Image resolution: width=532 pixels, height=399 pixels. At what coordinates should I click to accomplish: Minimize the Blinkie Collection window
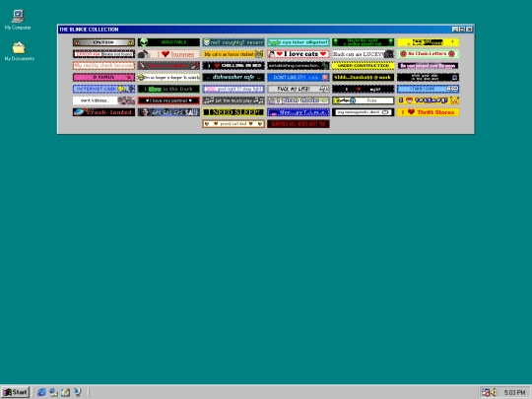(x=455, y=30)
